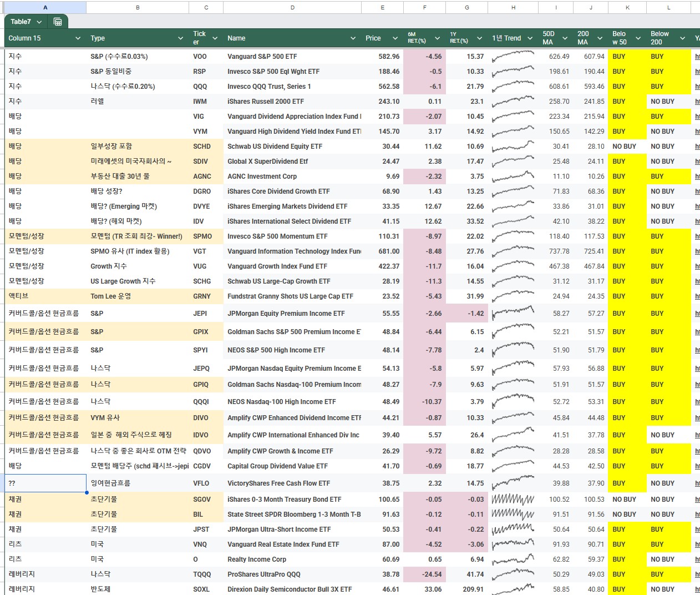This screenshot has width=700, height=595.
Task: Select the cell containing ?? in column A
Action: tap(45, 483)
